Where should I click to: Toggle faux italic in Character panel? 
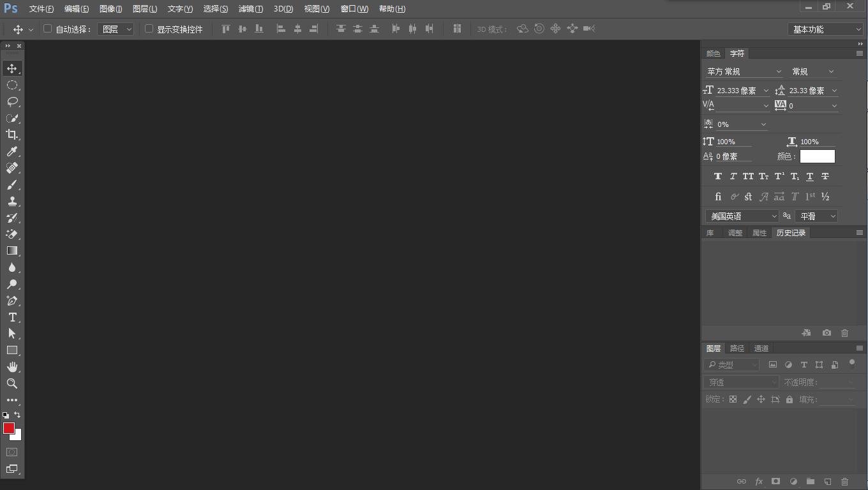click(x=733, y=177)
